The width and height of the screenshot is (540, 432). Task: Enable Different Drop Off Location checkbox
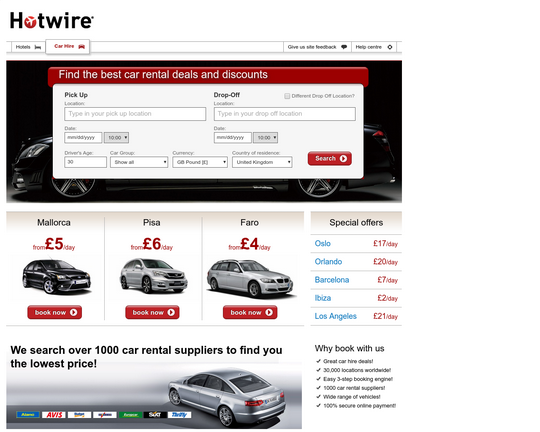287,96
